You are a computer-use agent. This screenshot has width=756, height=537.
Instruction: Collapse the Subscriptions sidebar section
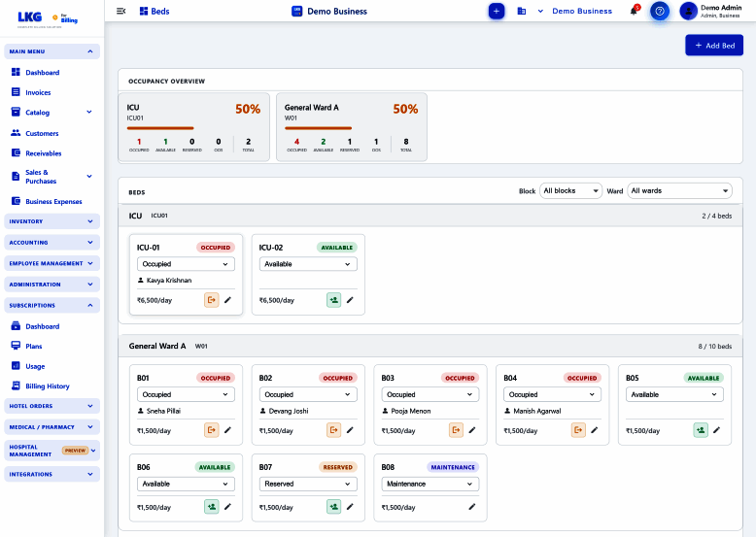point(52,305)
